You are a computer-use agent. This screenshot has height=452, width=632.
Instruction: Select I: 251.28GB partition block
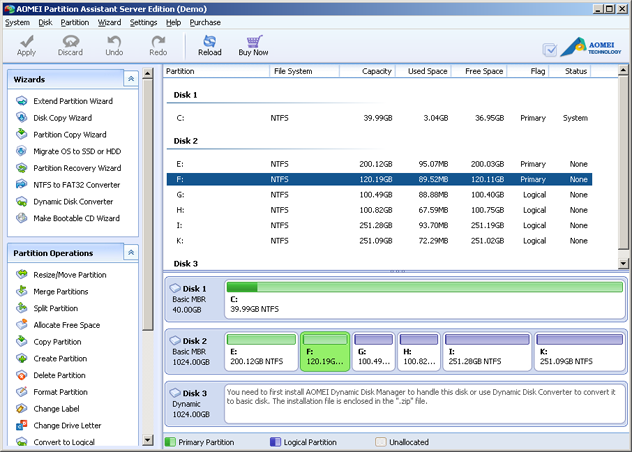coord(487,351)
